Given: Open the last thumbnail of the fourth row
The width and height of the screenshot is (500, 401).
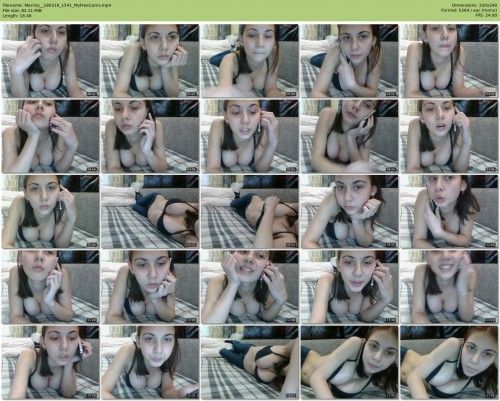Looking at the screenshot, I should pyautogui.click(x=449, y=287).
